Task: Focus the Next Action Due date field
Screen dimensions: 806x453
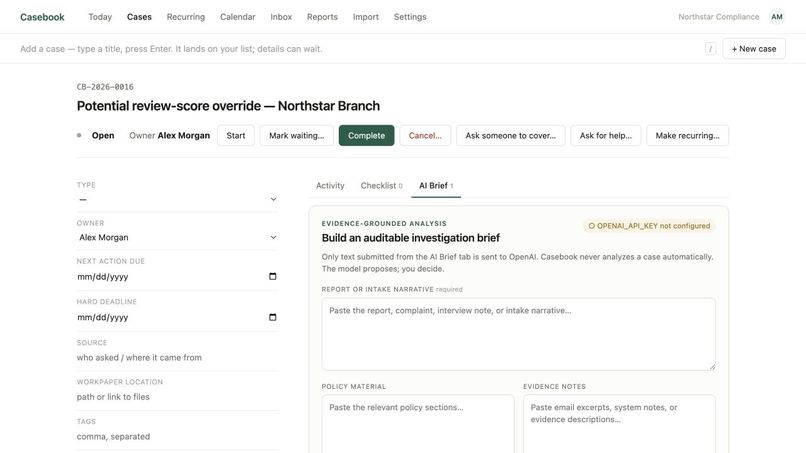Action: coord(177,277)
